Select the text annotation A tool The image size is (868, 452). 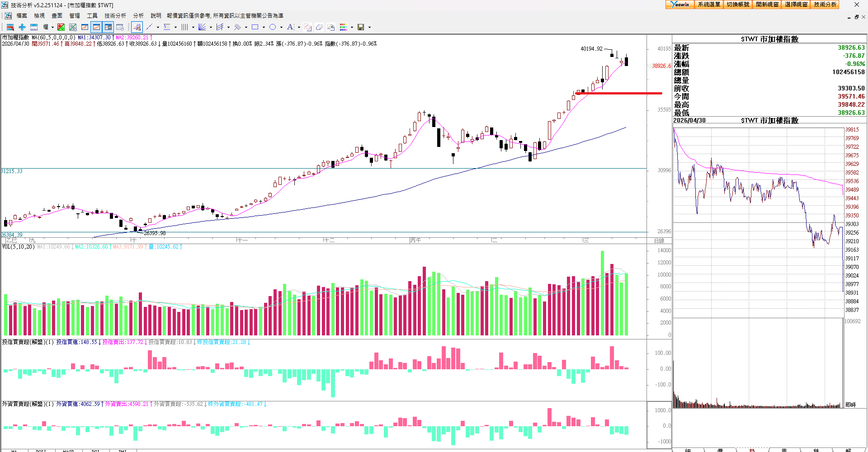(290, 27)
